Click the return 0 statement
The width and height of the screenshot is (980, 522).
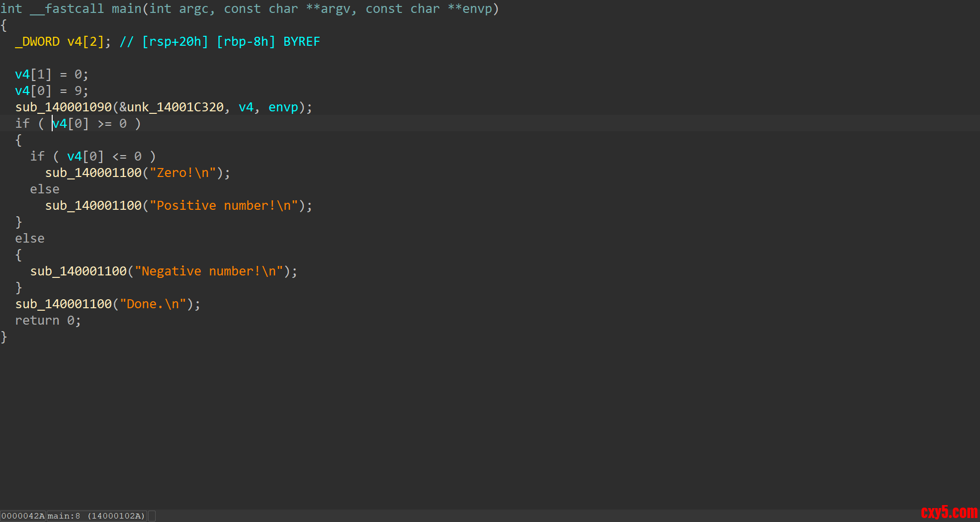coord(47,321)
